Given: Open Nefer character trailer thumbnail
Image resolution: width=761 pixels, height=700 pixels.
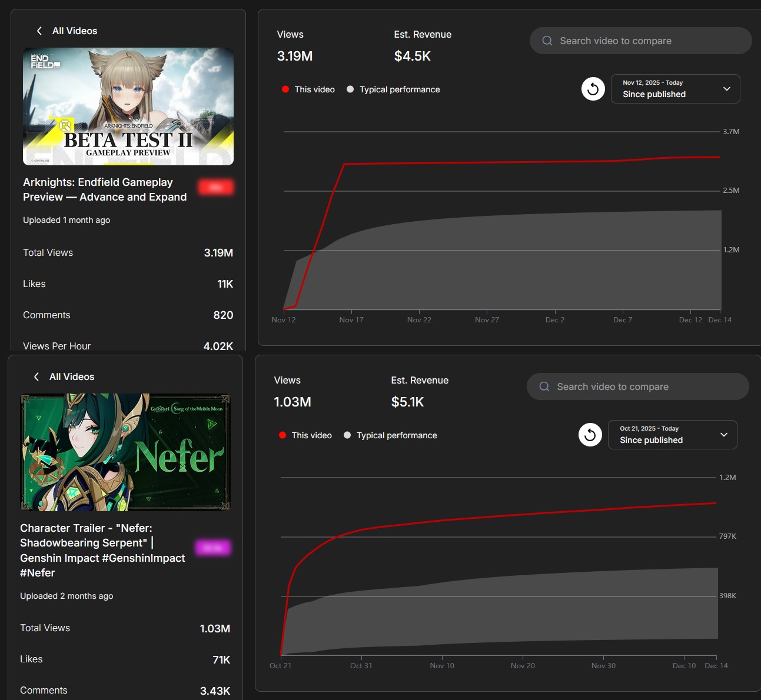Looking at the screenshot, I should tap(125, 452).
